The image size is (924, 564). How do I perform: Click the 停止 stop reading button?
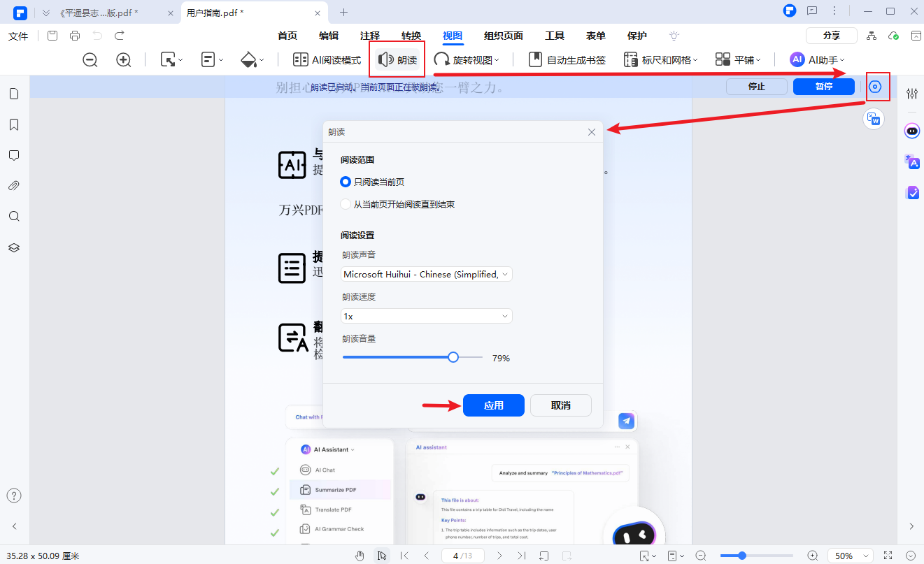coord(757,87)
